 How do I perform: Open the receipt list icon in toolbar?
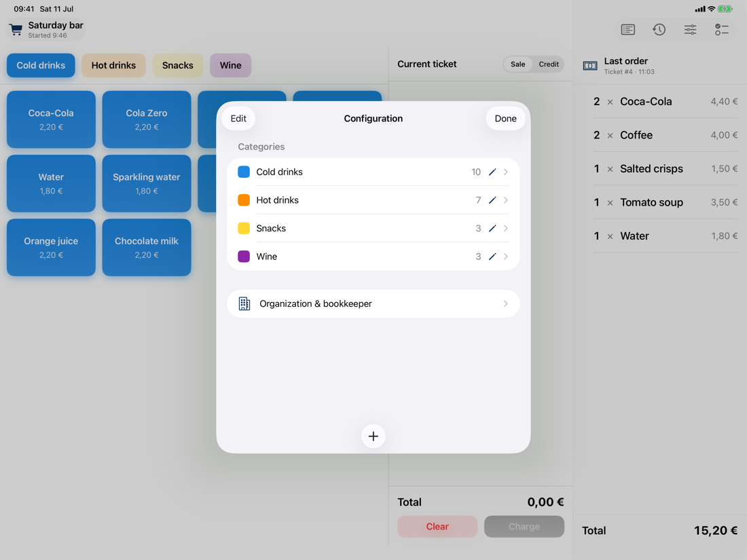point(628,29)
